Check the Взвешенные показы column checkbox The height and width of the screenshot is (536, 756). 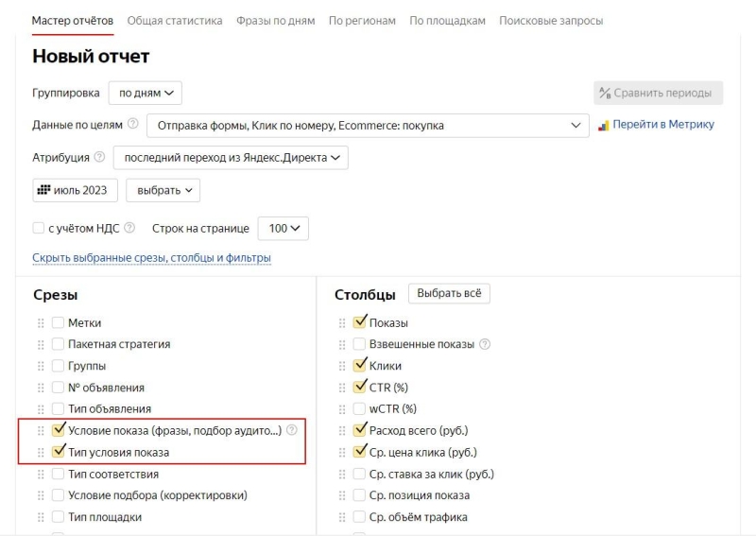[x=359, y=344]
